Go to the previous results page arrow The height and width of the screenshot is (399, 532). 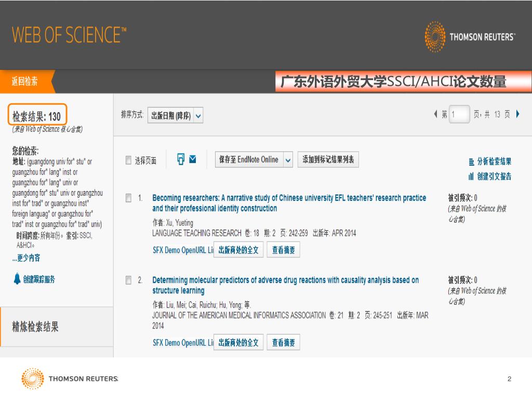[x=436, y=114]
